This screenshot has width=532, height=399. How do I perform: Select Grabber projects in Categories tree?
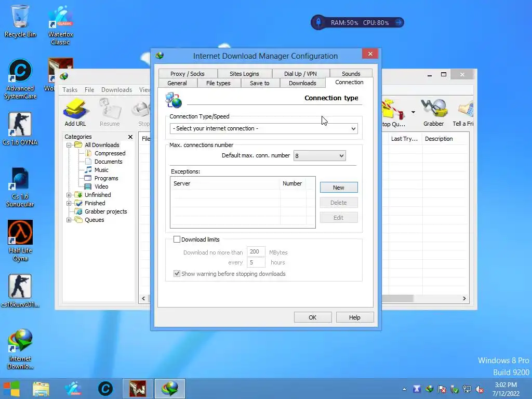coord(105,211)
